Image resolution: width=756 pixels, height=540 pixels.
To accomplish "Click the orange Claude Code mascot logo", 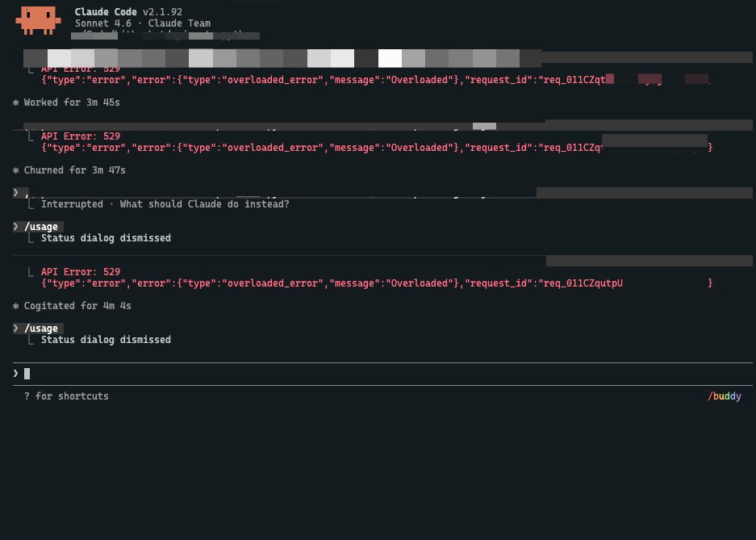I will coord(38,20).
